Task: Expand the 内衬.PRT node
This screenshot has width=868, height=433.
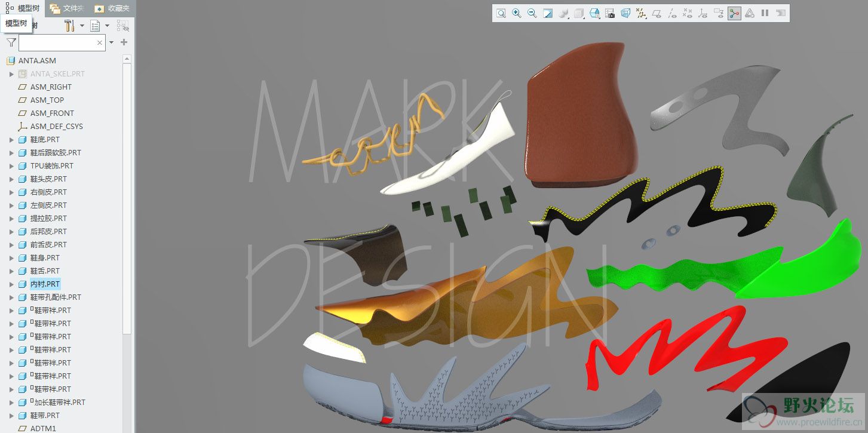Action: pyautogui.click(x=11, y=284)
